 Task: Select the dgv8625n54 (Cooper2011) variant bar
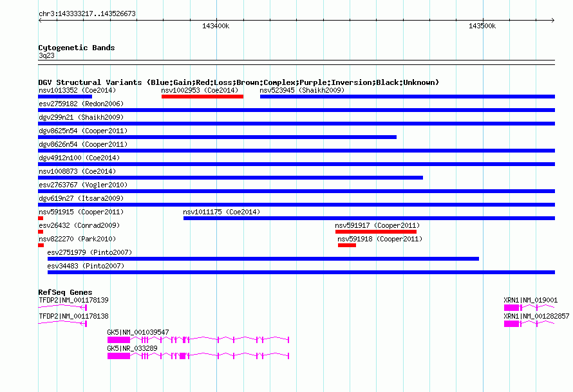[x=218, y=137]
